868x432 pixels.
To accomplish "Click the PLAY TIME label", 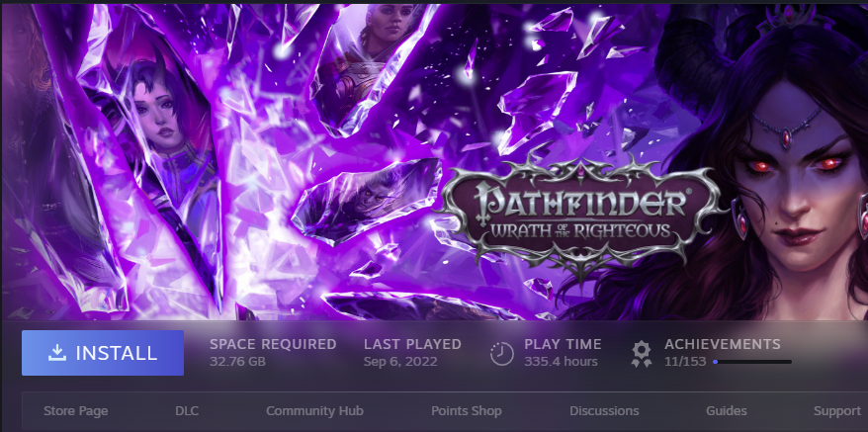I will [x=563, y=344].
